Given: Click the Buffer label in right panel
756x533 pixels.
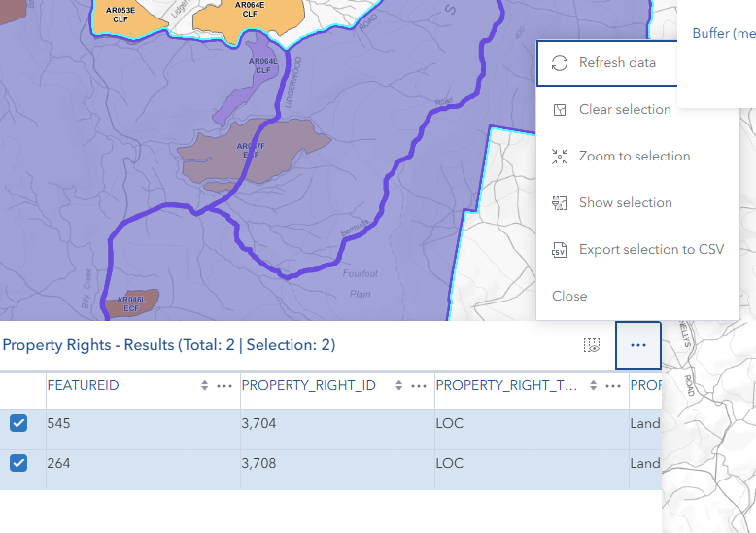Looking at the screenshot, I should [x=723, y=34].
